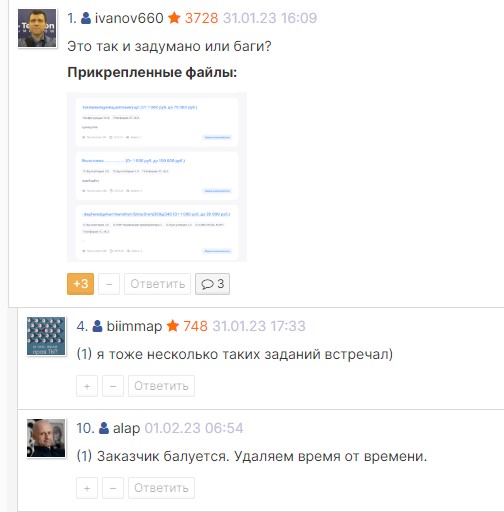Click the orange star next to 3728

click(174, 18)
